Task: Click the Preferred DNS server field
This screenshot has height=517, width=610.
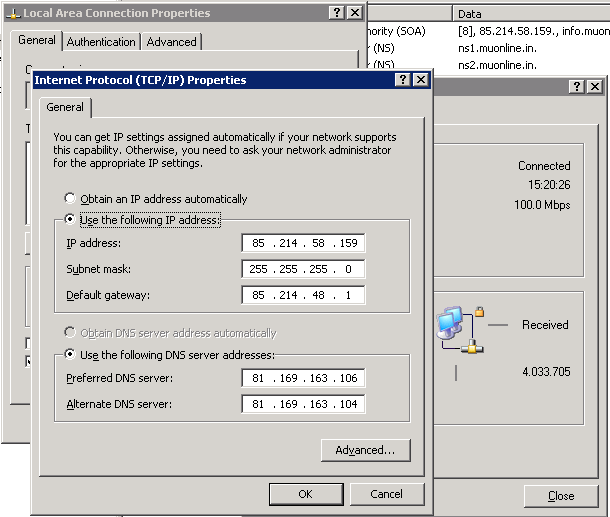Action: [303, 378]
